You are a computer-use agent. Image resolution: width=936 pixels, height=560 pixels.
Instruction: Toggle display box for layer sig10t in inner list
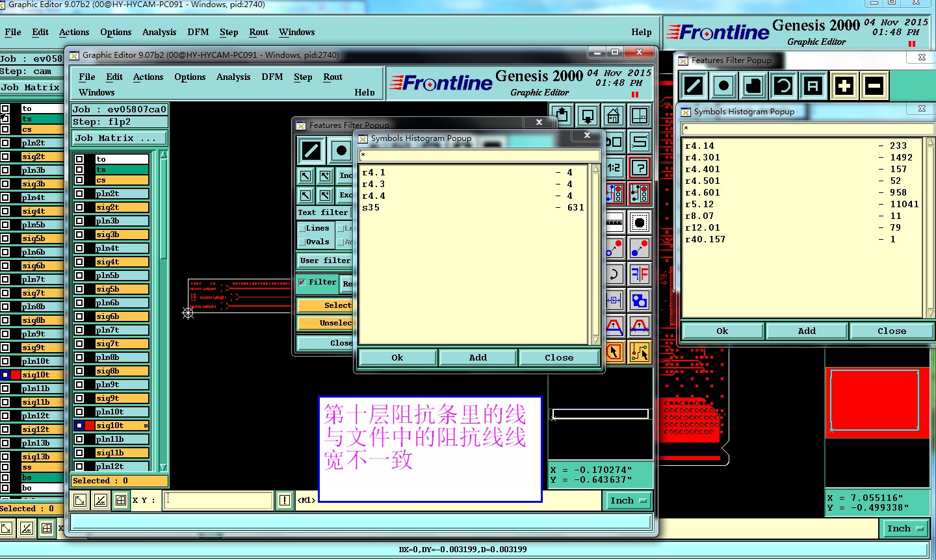click(x=79, y=426)
